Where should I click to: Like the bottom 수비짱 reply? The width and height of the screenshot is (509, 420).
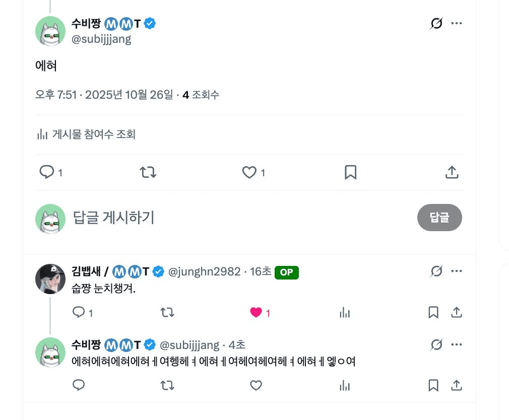256,386
